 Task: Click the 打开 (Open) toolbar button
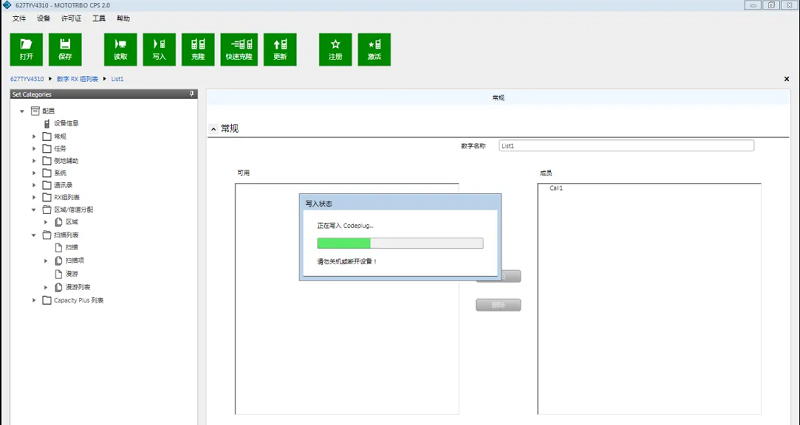[27, 49]
